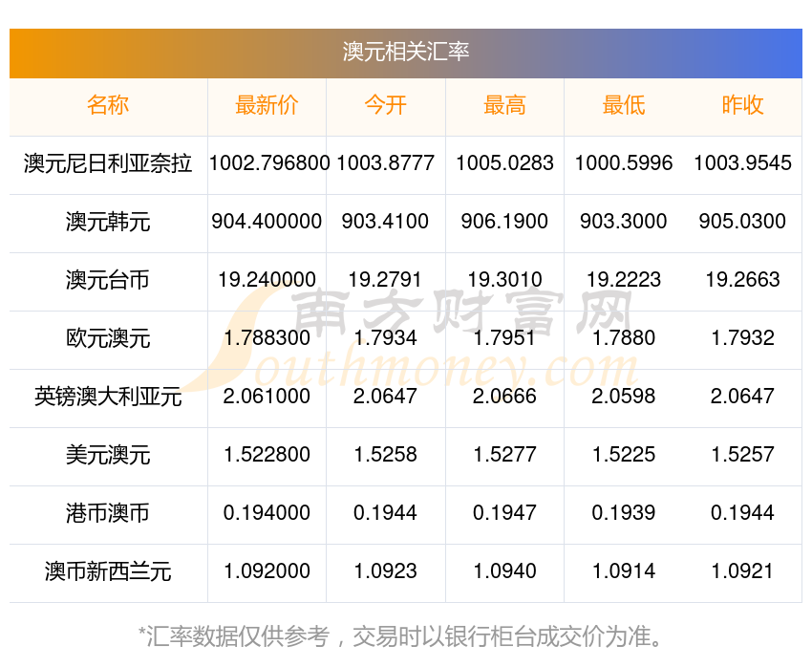Click the 名称 column header
The width and height of the screenshot is (812, 667).
pyautogui.click(x=108, y=105)
